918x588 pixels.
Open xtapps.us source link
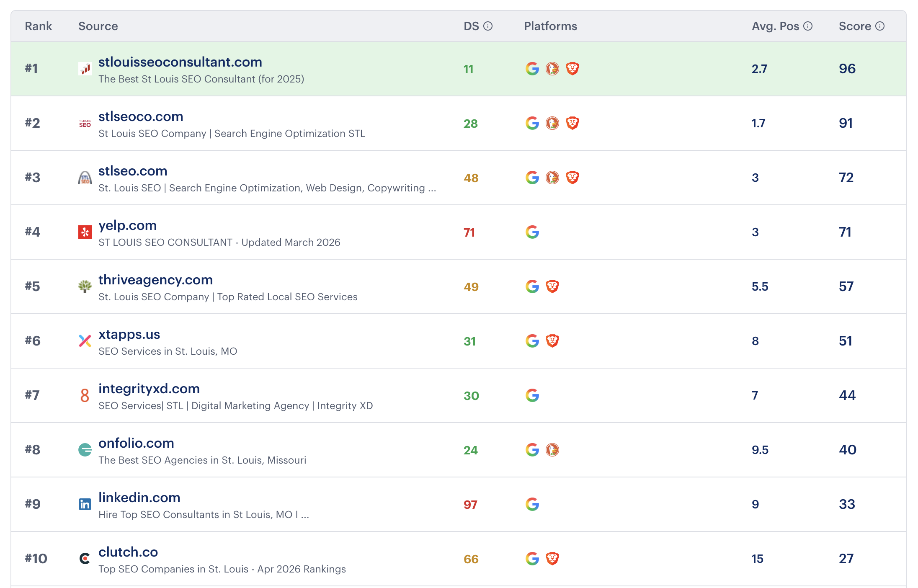129,334
